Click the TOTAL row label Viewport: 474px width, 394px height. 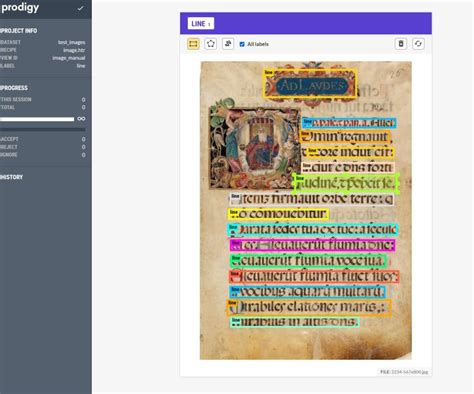[x=8, y=107]
